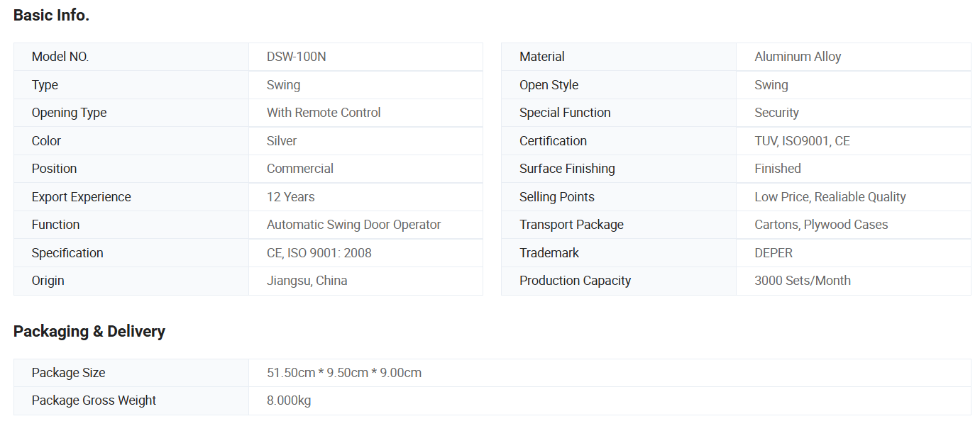Click the Packaging & Delivery heading
This screenshot has width=980, height=426.
[x=89, y=331]
